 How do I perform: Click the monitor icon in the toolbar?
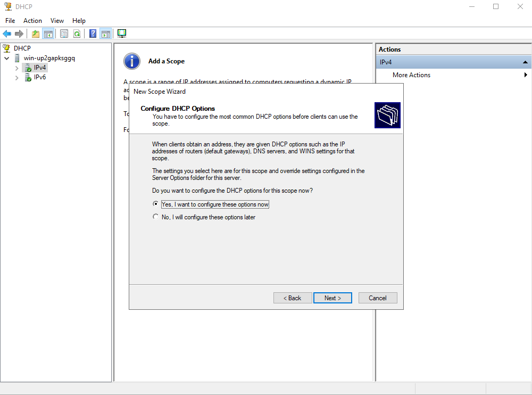[122, 34]
